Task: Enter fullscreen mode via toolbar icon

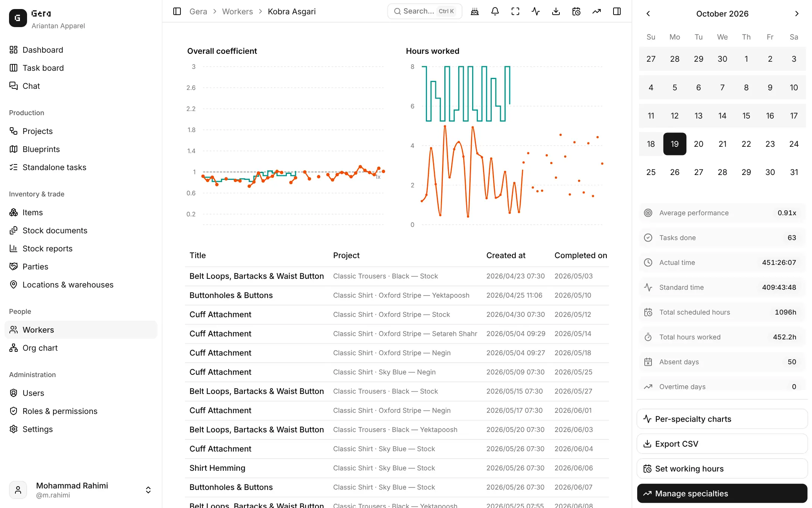Action: pos(515,11)
